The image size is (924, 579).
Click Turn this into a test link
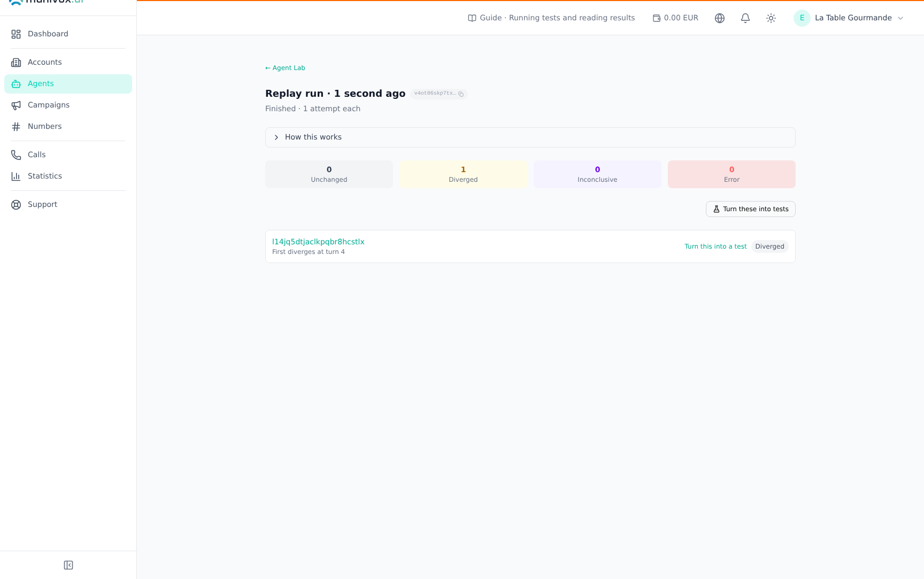(x=715, y=246)
